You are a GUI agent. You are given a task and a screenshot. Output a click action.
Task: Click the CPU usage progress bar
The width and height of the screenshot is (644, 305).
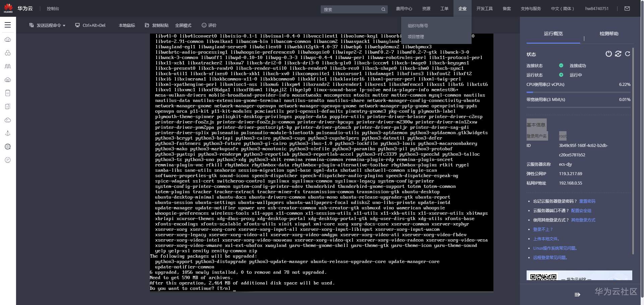point(579,92)
